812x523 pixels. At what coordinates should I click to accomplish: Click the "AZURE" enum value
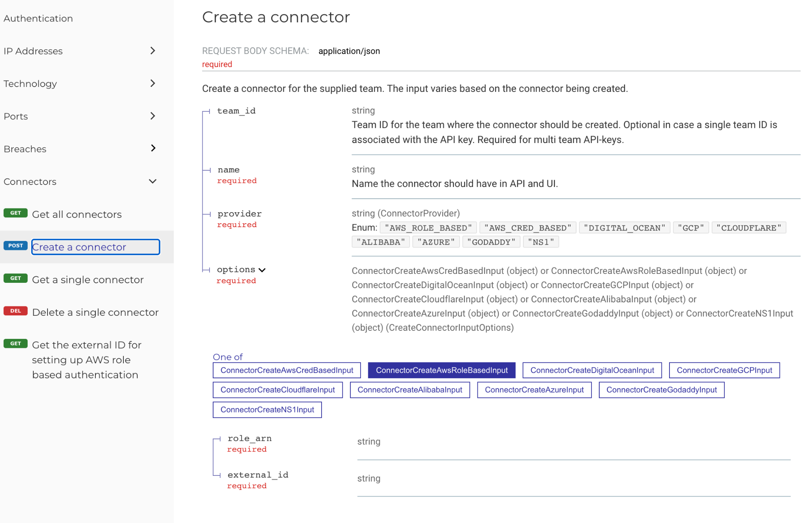436,242
